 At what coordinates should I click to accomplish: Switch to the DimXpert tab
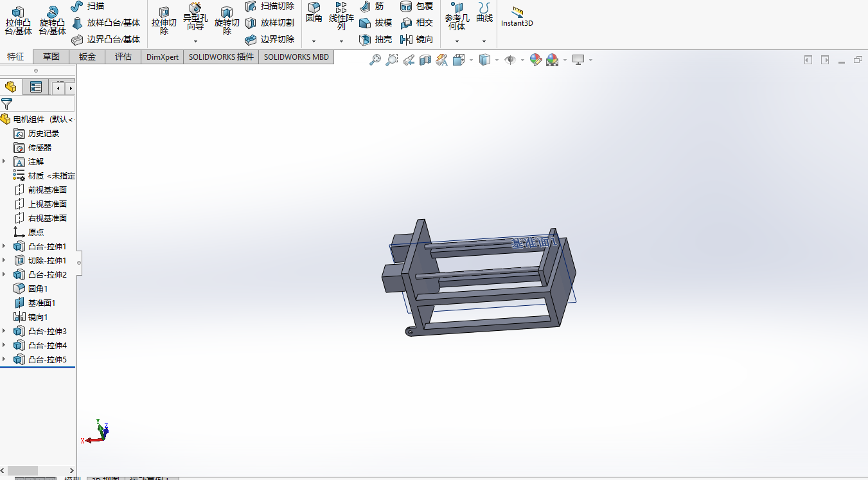[163, 57]
